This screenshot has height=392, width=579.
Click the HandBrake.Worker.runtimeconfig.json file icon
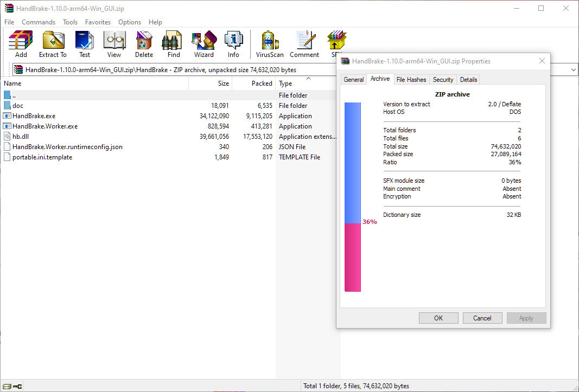(7, 147)
